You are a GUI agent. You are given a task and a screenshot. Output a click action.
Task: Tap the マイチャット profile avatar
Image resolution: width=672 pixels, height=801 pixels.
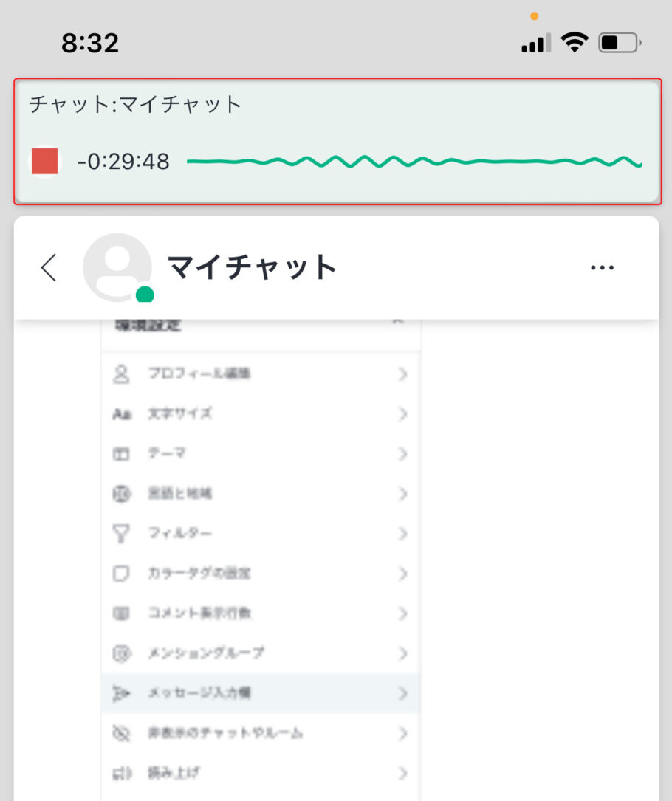[117, 267]
